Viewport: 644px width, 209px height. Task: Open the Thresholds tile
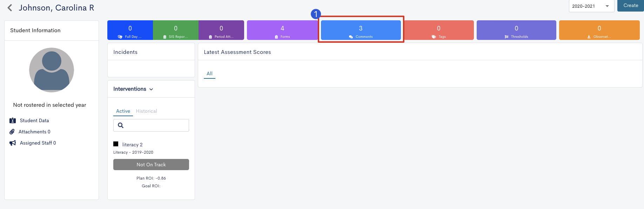(516, 30)
